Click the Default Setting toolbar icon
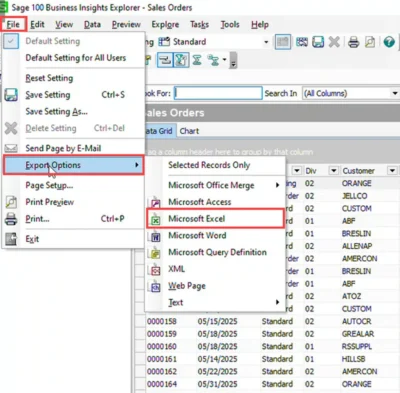The width and height of the screenshot is (400, 393). (282, 42)
